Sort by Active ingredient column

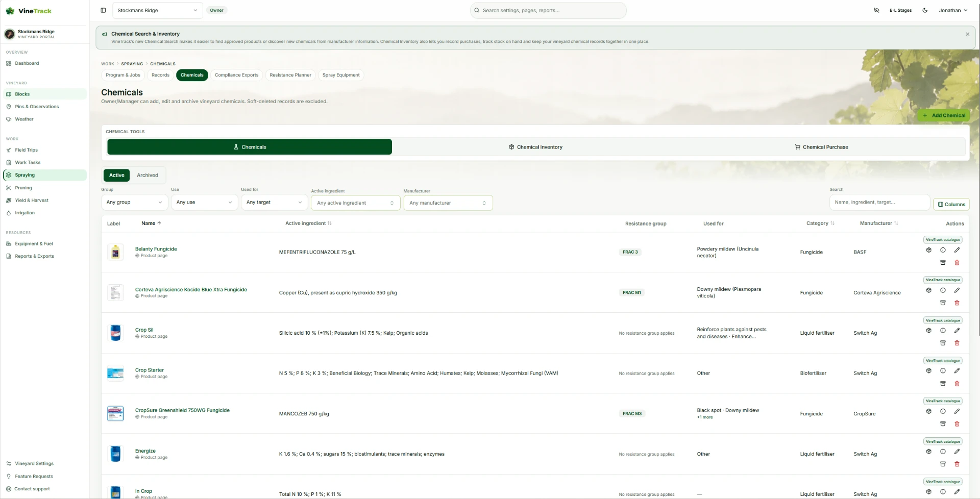point(308,223)
